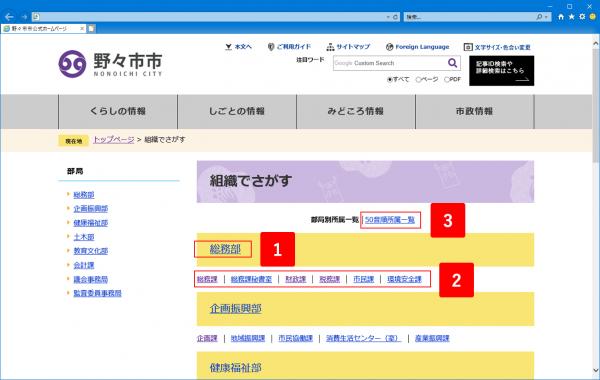Select the すべて radio button

[x=390, y=80]
